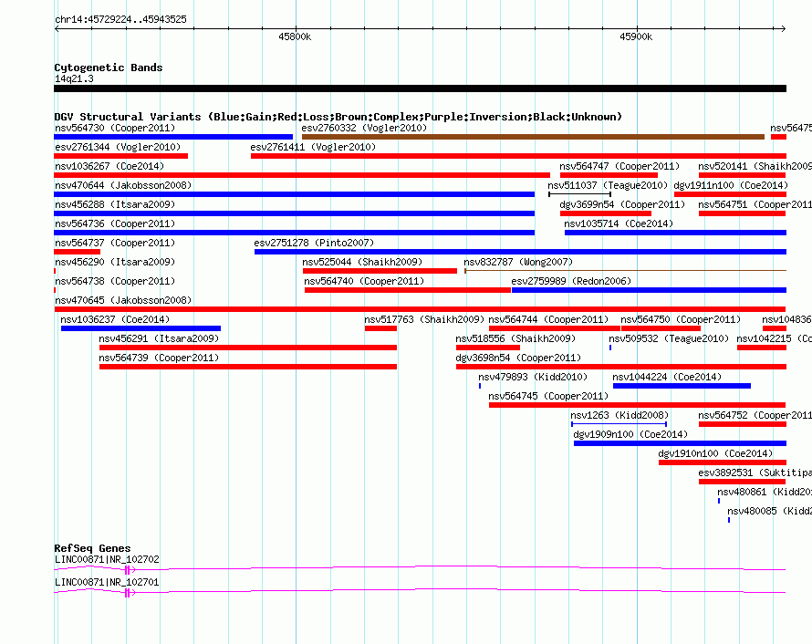Select nsv509532 (Teague2010) label
812x644 pixels.
(x=669, y=338)
